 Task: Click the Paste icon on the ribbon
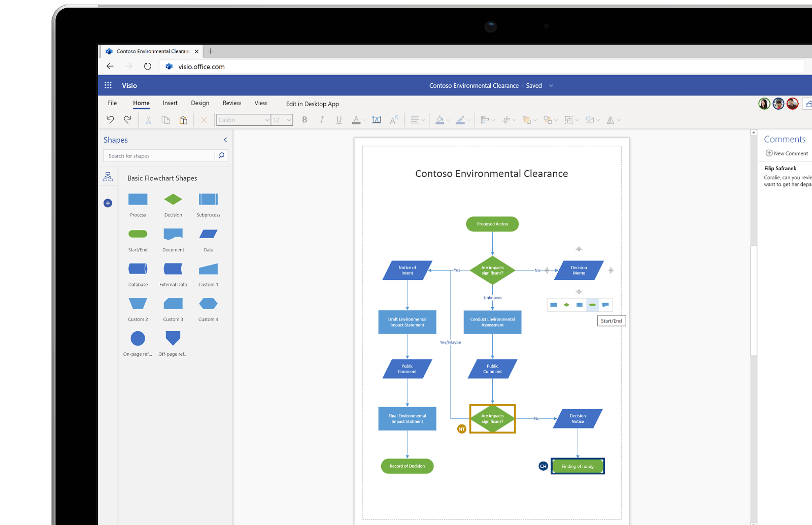tap(183, 119)
